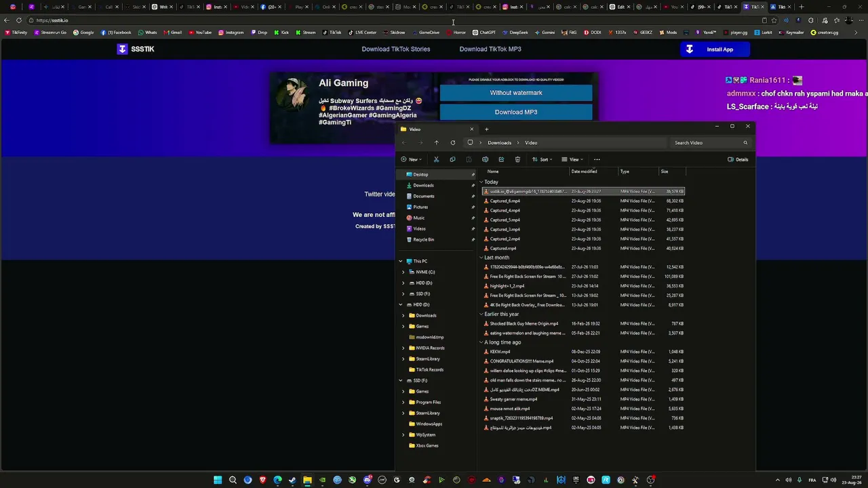Screen dimensions: 868x488
Task: Select the highlight+1_2.mp4 file
Action: click(x=583, y=286)
